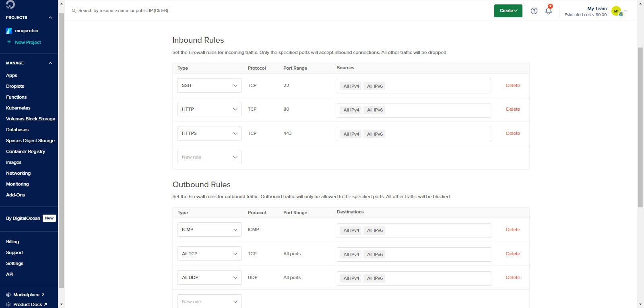Viewport: 644px width, 308px height.
Task: Open Container Registry
Action: [25, 151]
